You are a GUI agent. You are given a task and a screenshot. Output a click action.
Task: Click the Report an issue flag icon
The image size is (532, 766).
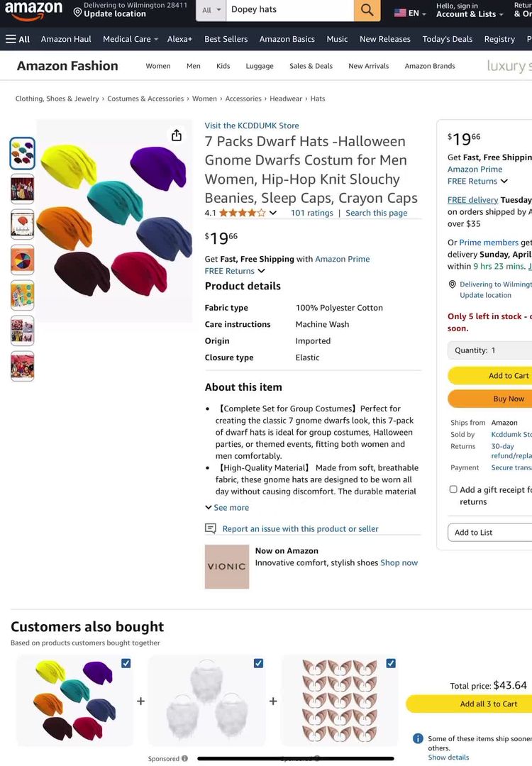211,528
